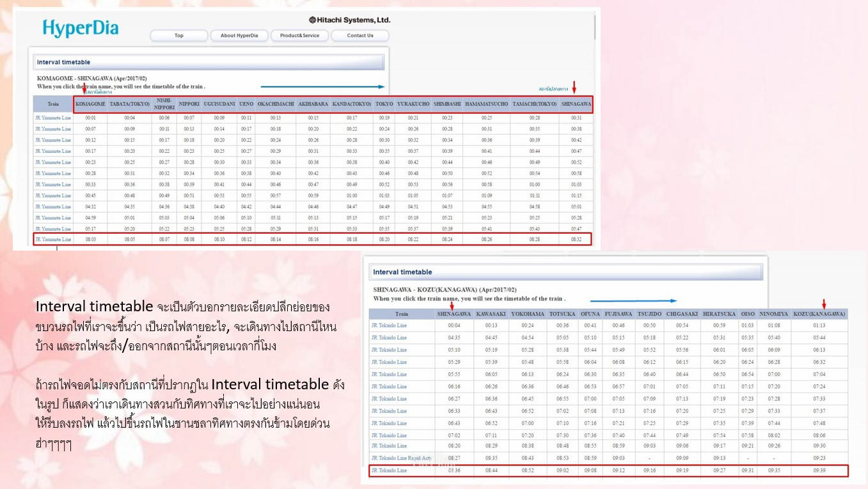Click the HyperDia logo
This screenshot has width=868, height=489.
pos(81,28)
